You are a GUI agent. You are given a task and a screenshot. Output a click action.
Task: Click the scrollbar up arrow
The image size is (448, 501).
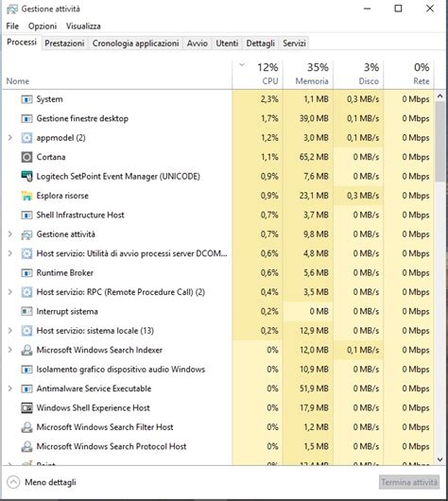click(x=440, y=95)
